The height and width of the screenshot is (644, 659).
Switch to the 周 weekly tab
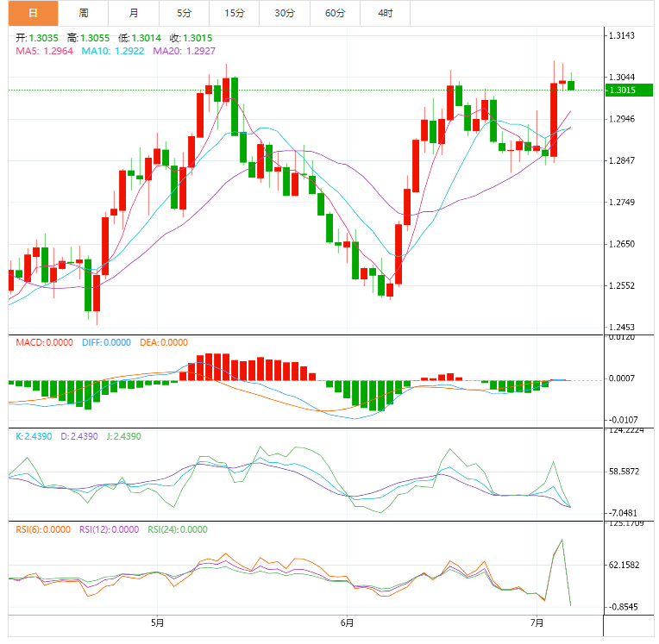[83, 13]
